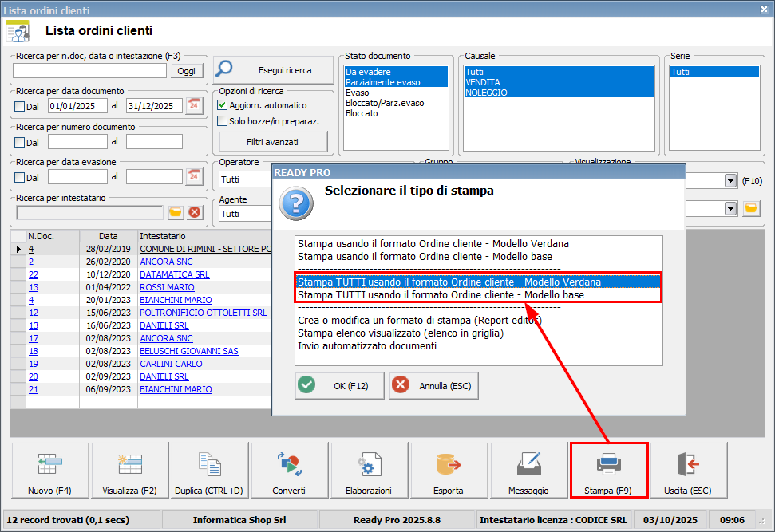Exit via Uscita (ESC) button

689,470
